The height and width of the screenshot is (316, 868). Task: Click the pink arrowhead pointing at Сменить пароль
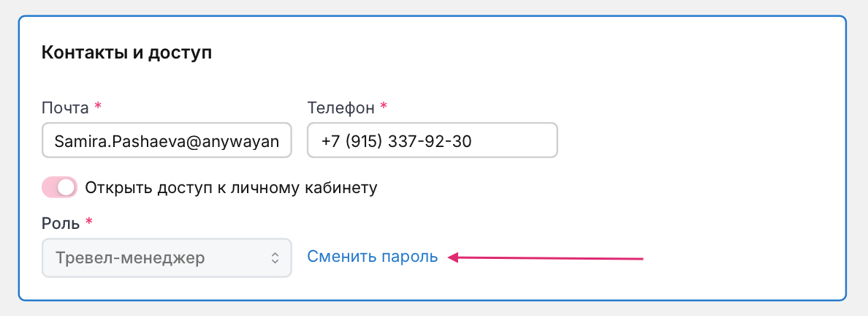454,257
